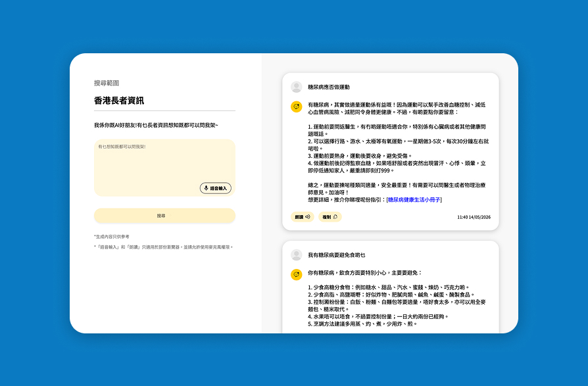Click the 語音輸入 voice input button

(x=215, y=188)
